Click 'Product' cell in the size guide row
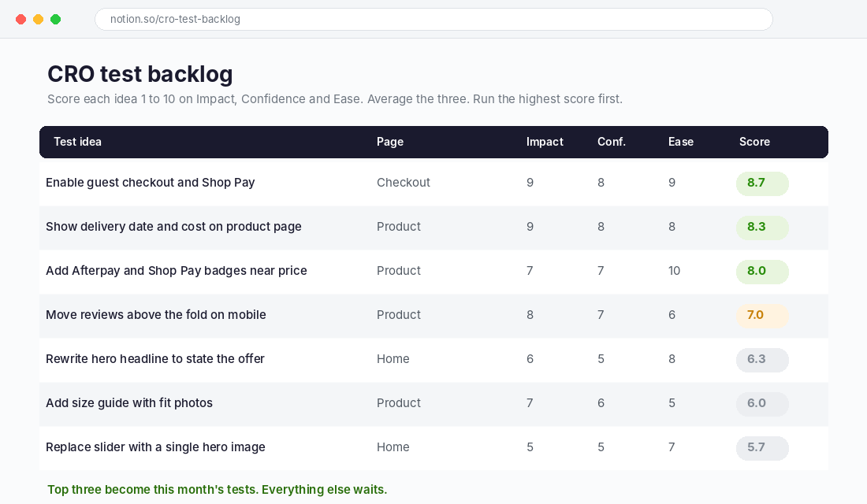The height and width of the screenshot is (504, 867). click(x=399, y=403)
